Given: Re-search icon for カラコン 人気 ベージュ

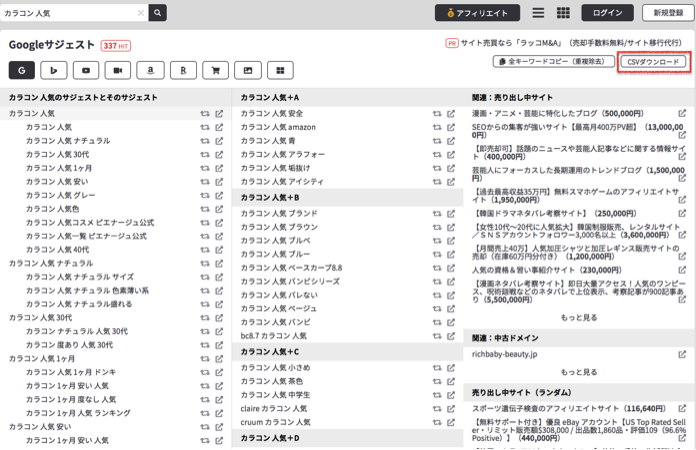Looking at the screenshot, I should tap(437, 308).
